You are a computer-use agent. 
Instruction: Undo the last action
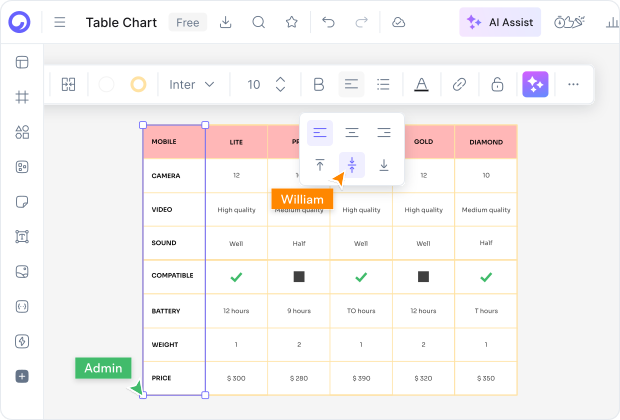329,22
